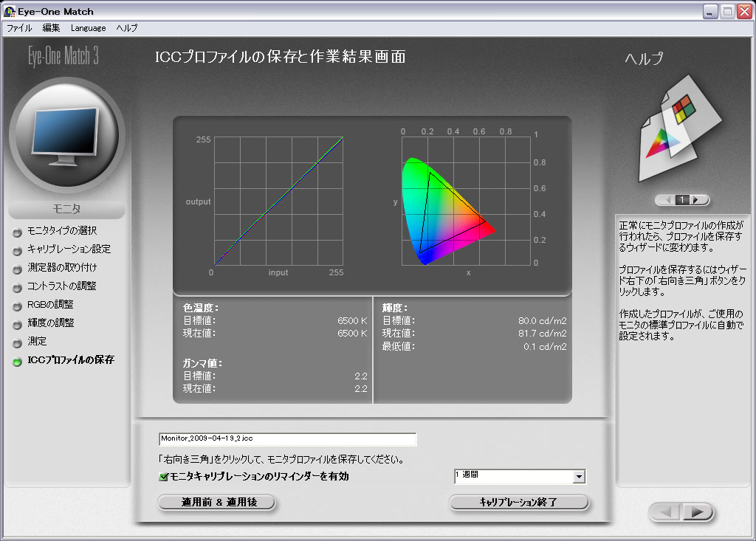The width and height of the screenshot is (756, 541).
Task: Click the profile filename input field
Action: point(287,439)
